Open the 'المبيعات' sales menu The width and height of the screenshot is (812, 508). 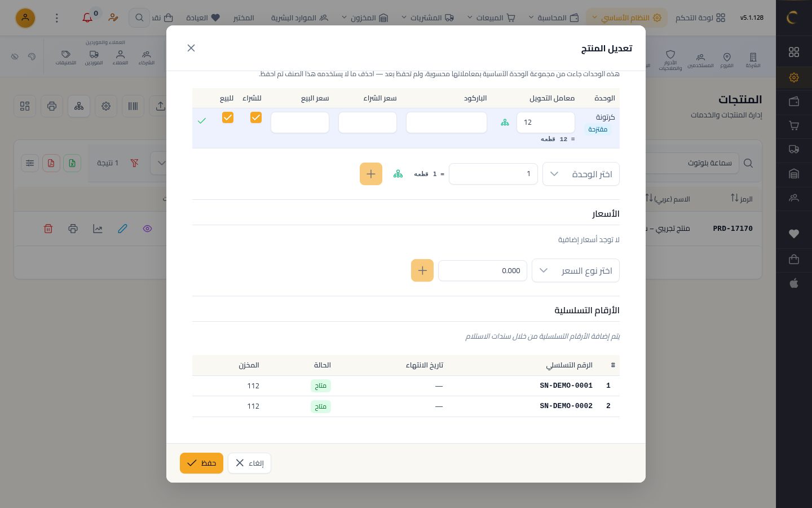(x=491, y=17)
